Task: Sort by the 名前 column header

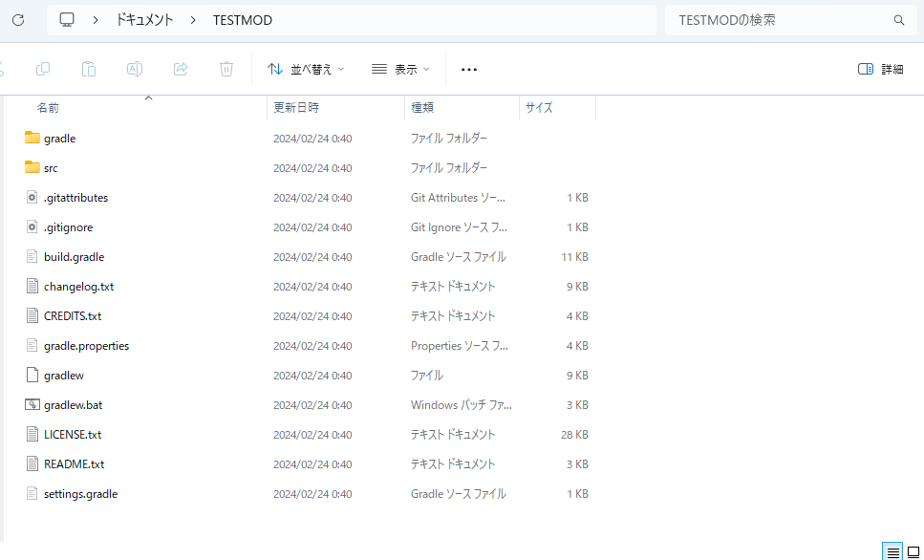Action: point(48,107)
